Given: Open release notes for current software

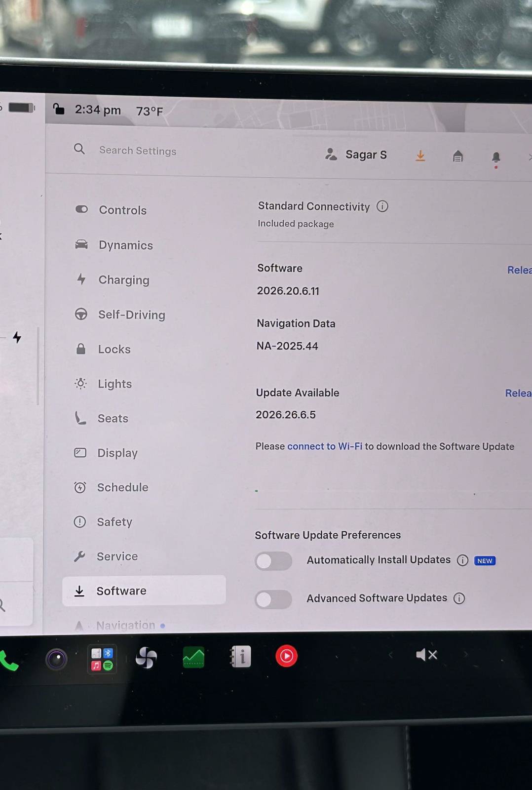Looking at the screenshot, I should (520, 270).
